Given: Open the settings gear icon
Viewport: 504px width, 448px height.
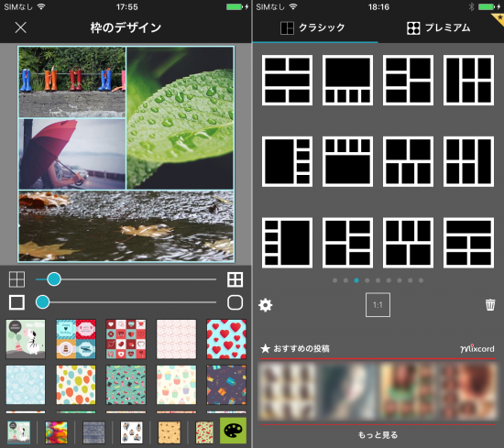Looking at the screenshot, I should [x=265, y=305].
